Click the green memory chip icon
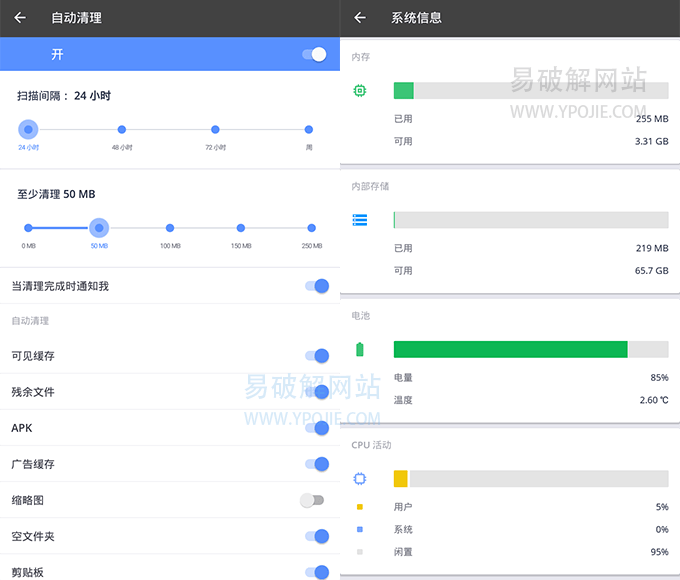 [360, 91]
